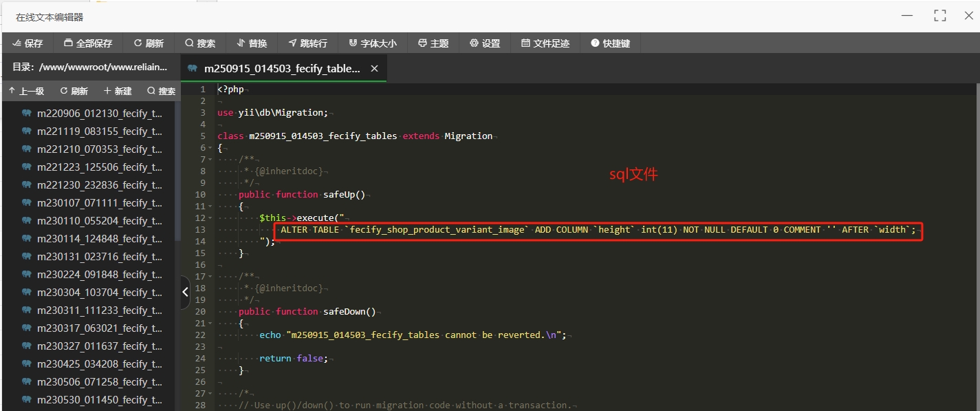Image resolution: width=980 pixels, height=411 pixels.
Task: Select the m250915_014503_fecify_table editor tab
Action: tap(282, 69)
